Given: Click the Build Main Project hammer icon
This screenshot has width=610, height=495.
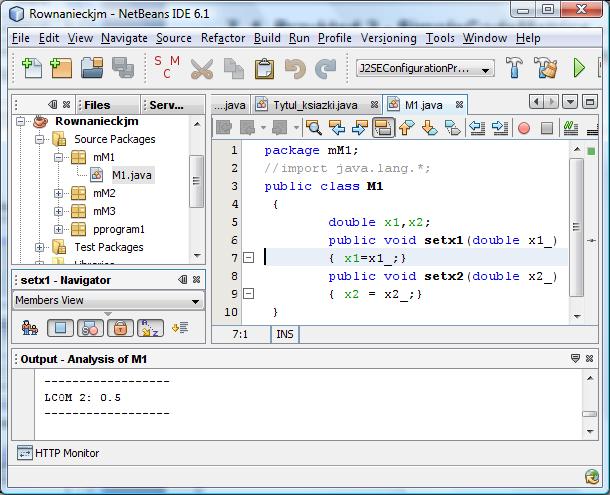Looking at the screenshot, I should 514,67.
